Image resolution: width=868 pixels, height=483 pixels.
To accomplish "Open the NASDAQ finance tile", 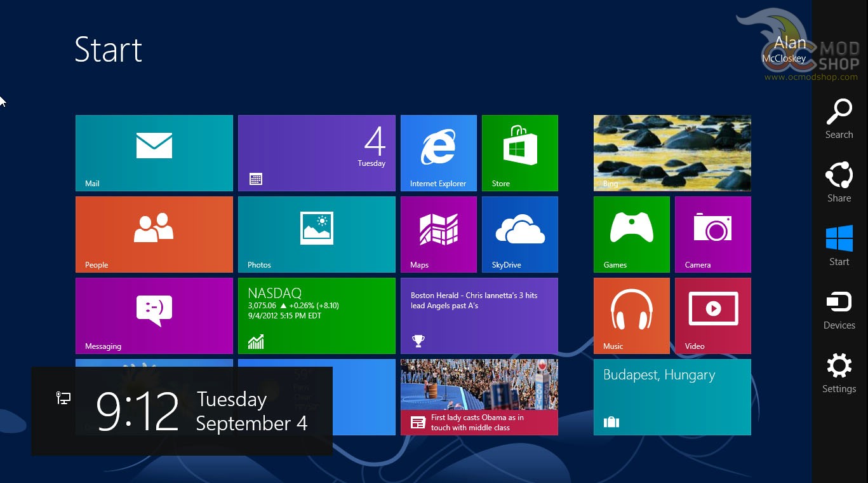I will [317, 316].
